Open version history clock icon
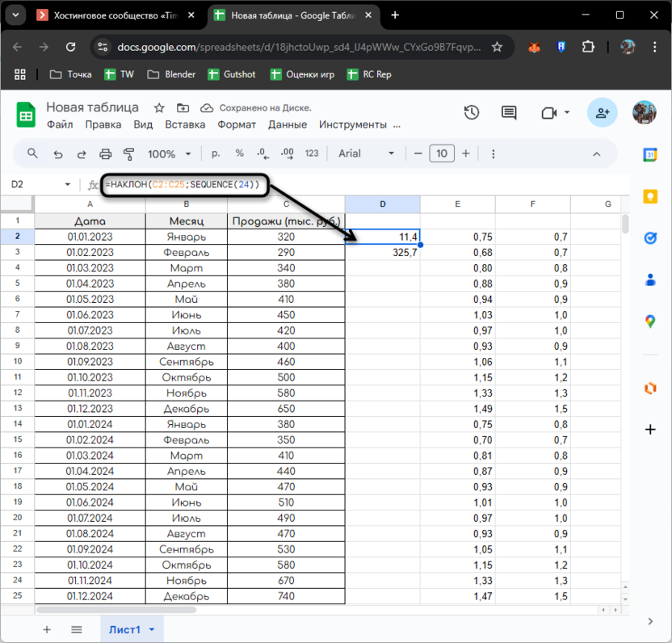Image resolution: width=672 pixels, height=643 pixels. pos(472,113)
